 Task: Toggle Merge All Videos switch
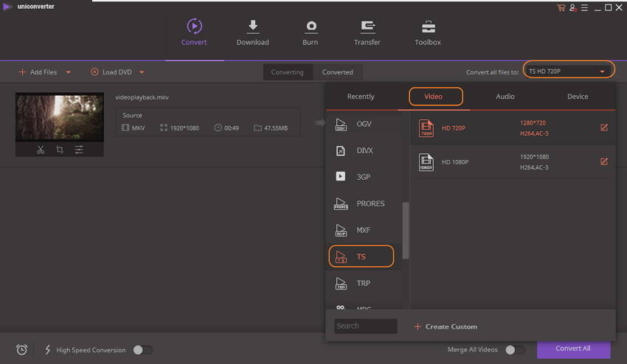[x=515, y=350]
